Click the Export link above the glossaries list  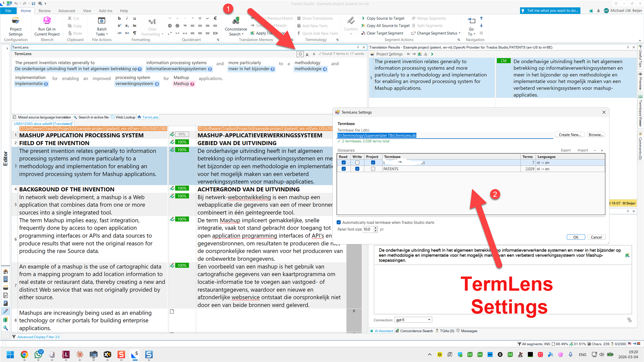[565, 150]
